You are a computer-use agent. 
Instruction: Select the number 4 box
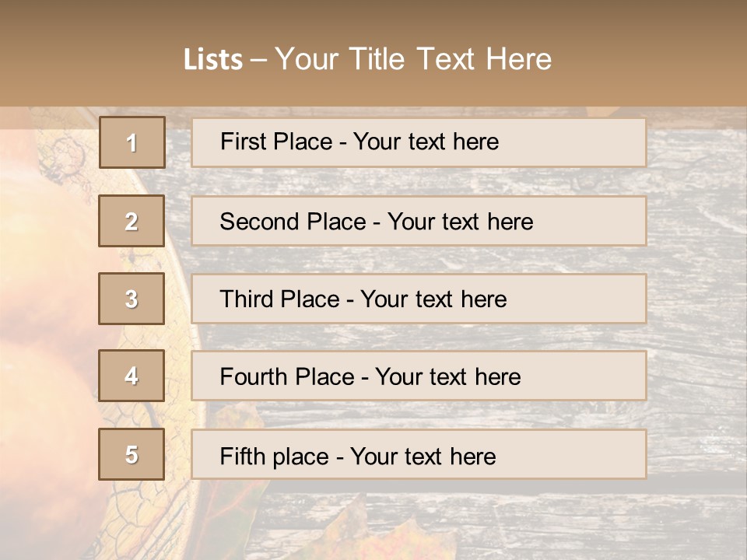132,376
